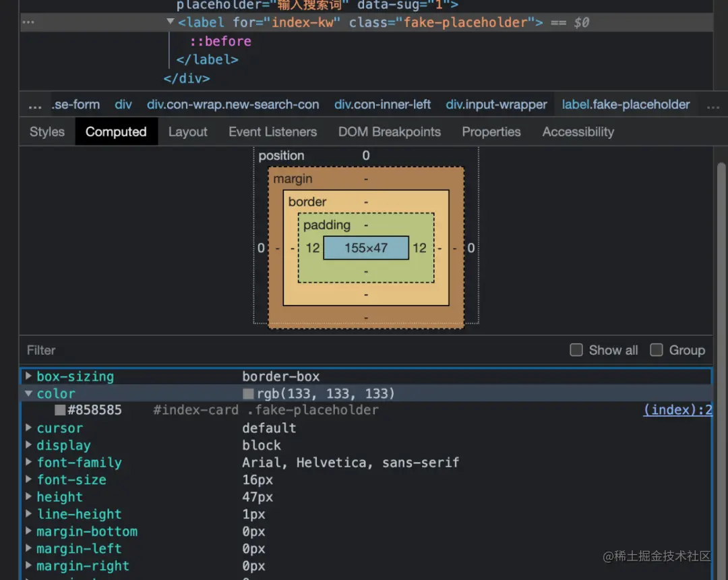The height and width of the screenshot is (580, 728).
Task: Expand the margin-bottom property
Action: click(29, 530)
